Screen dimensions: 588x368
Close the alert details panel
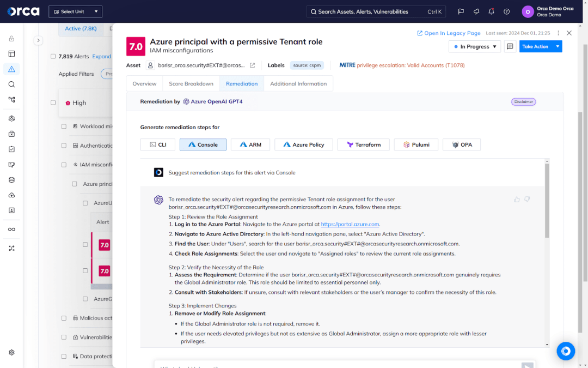[x=569, y=33]
